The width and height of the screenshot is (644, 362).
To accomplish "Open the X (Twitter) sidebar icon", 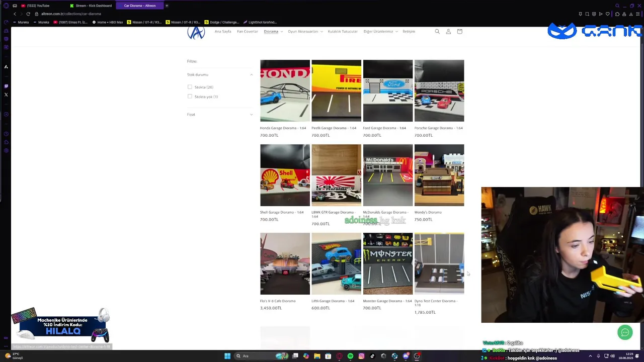I will pyautogui.click(x=6, y=95).
